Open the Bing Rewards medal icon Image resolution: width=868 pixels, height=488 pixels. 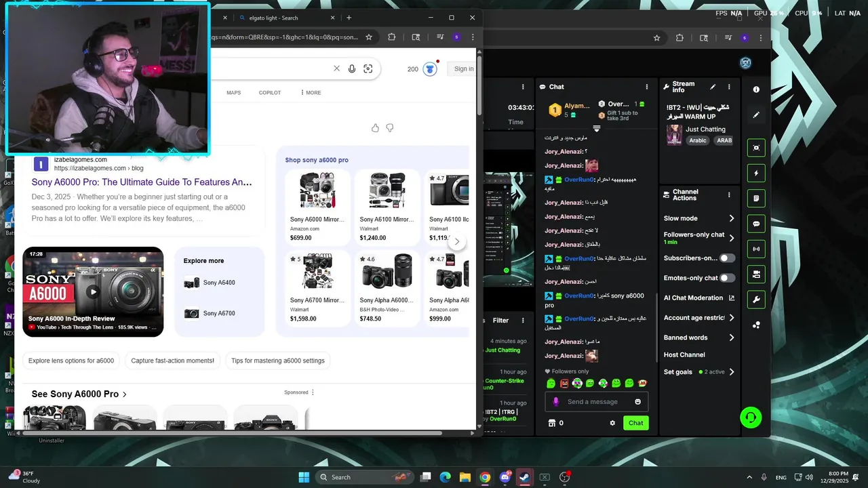430,68
